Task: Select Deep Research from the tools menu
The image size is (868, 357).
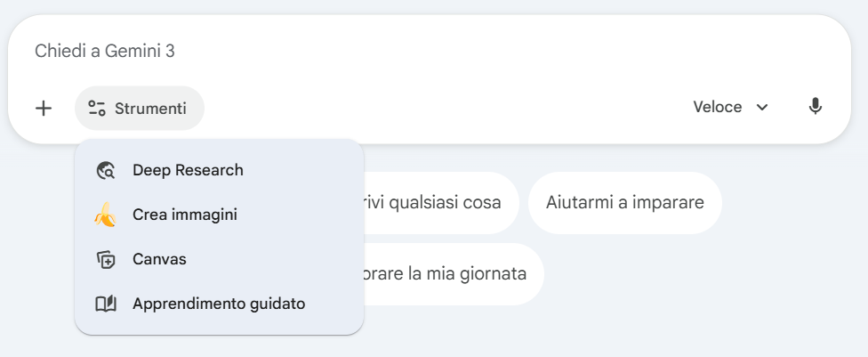Action: 188,170
